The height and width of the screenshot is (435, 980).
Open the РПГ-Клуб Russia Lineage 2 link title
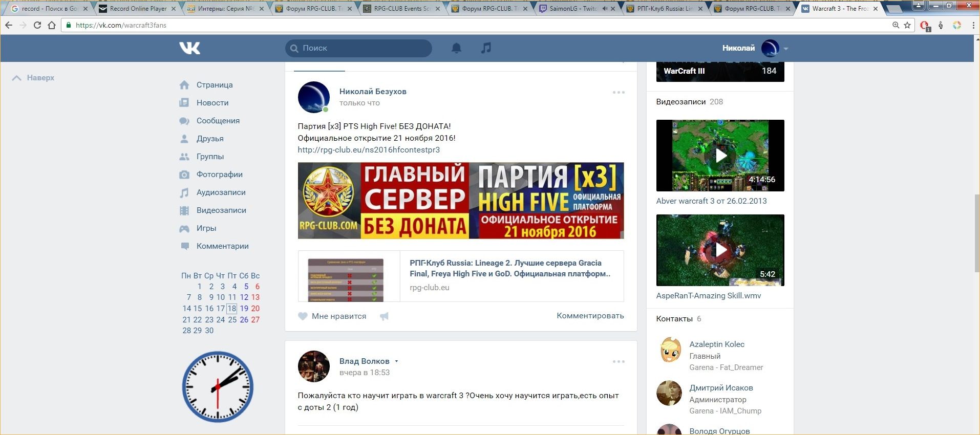point(510,268)
